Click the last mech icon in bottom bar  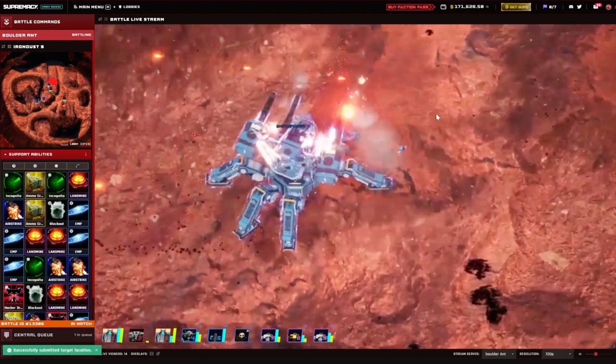[323, 336]
